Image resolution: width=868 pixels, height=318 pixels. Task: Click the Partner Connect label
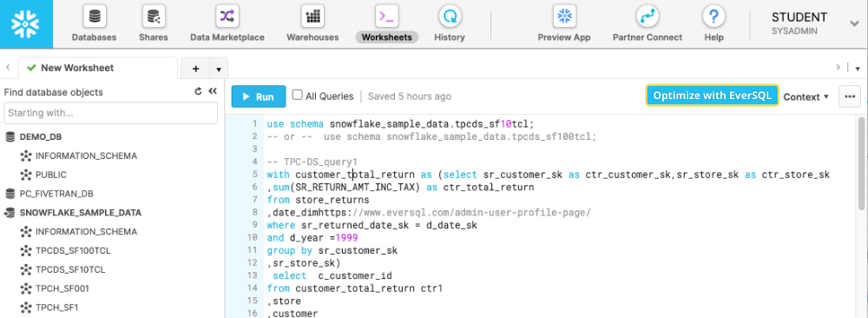click(x=648, y=37)
